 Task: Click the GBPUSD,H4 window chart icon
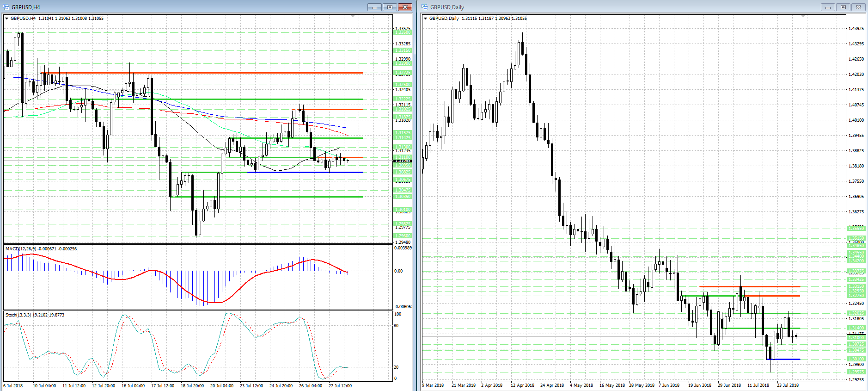coord(6,7)
